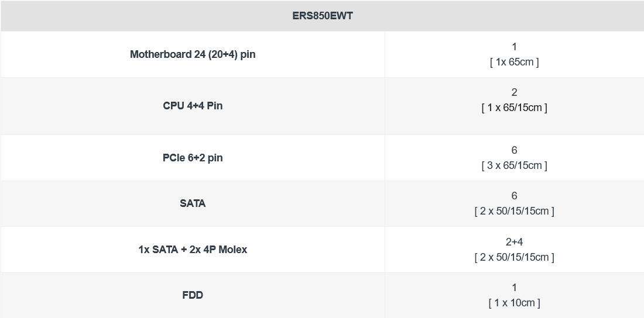Viewport: 644px width, 318px height.
Task: Select the PCIe 6+2 pin label
Action: click(193, 158)
